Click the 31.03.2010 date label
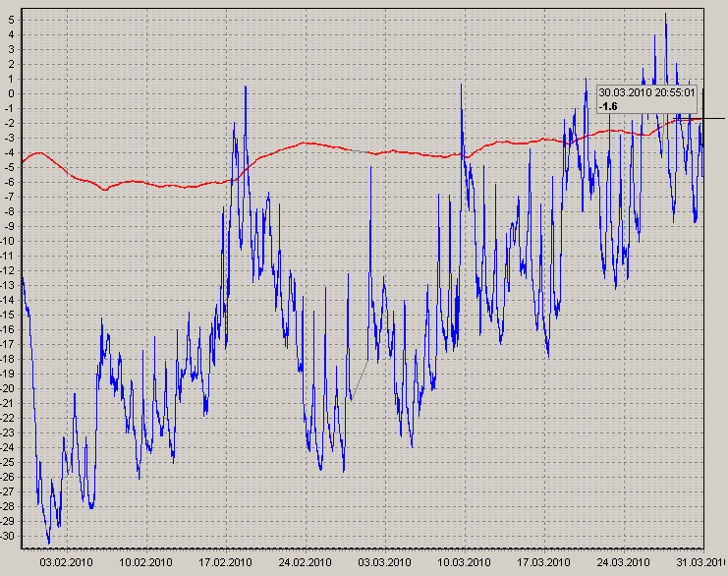The height and width of the screenshot is (576, 728). (x=698, y=562)
